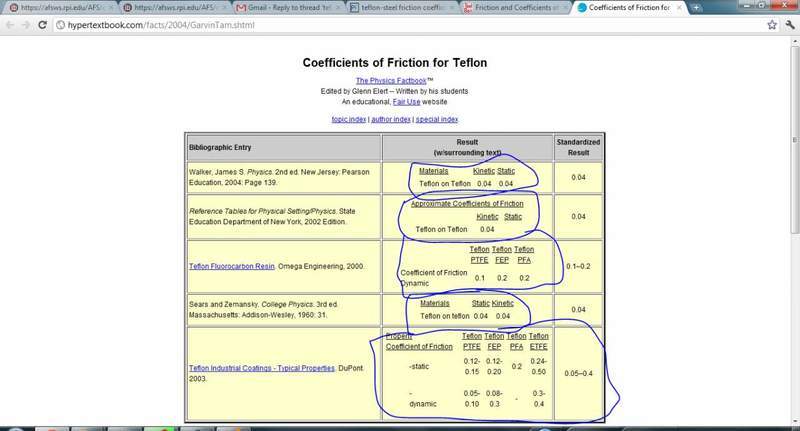
Task: Open a new tab with the plus button
Action: (696, 8)
